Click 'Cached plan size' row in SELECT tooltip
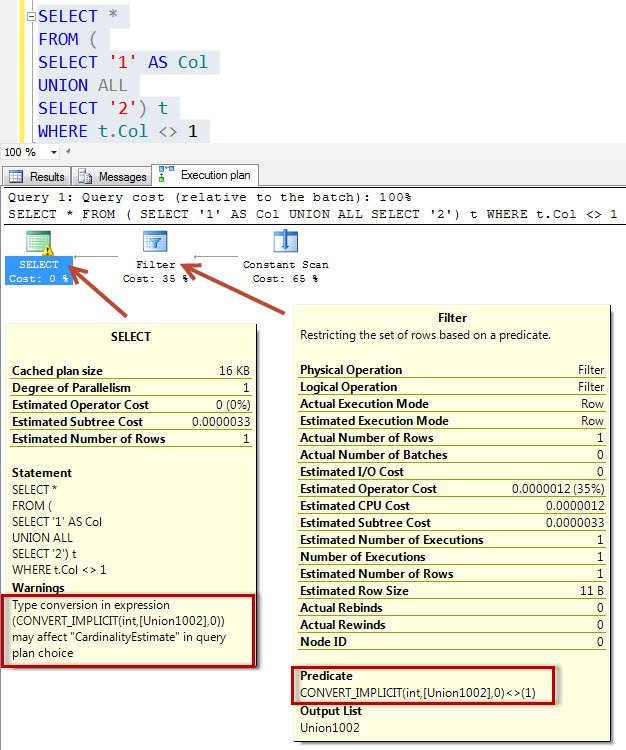The width and height of the screenshot is (626, 750). pos(131,371)
